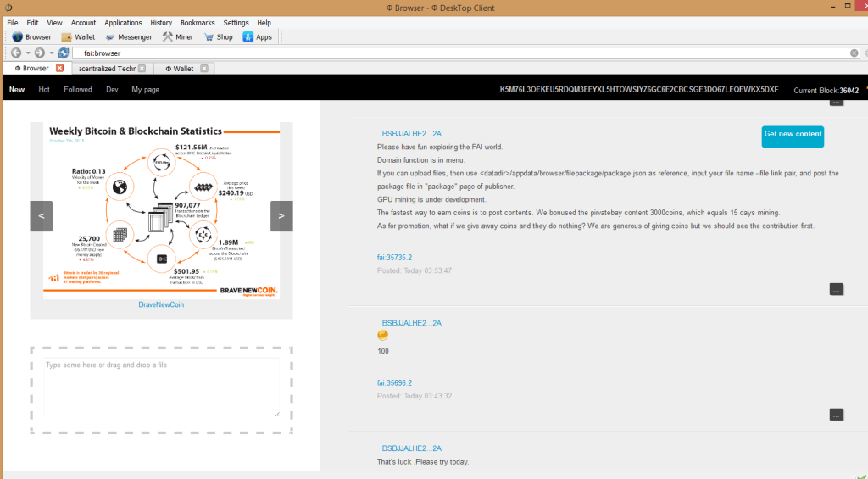Click the gold coin icon
Viewport: 868px width, 479px height.
382,335
